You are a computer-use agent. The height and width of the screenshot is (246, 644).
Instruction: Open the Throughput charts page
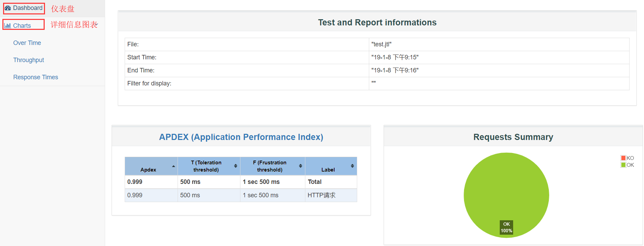(29, 60)
